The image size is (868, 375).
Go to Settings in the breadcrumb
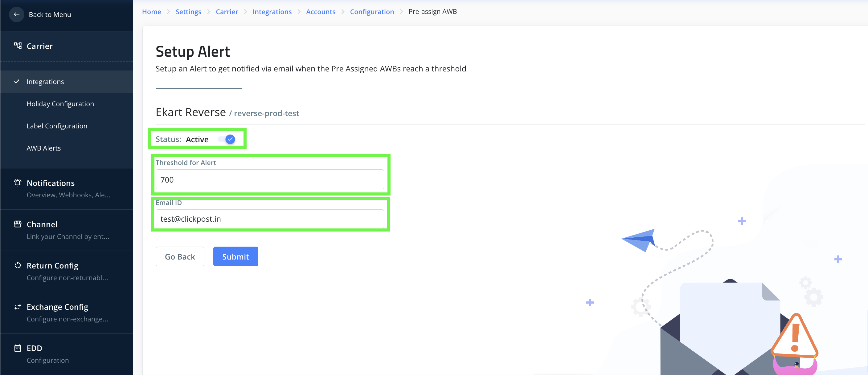pos(188,12)
